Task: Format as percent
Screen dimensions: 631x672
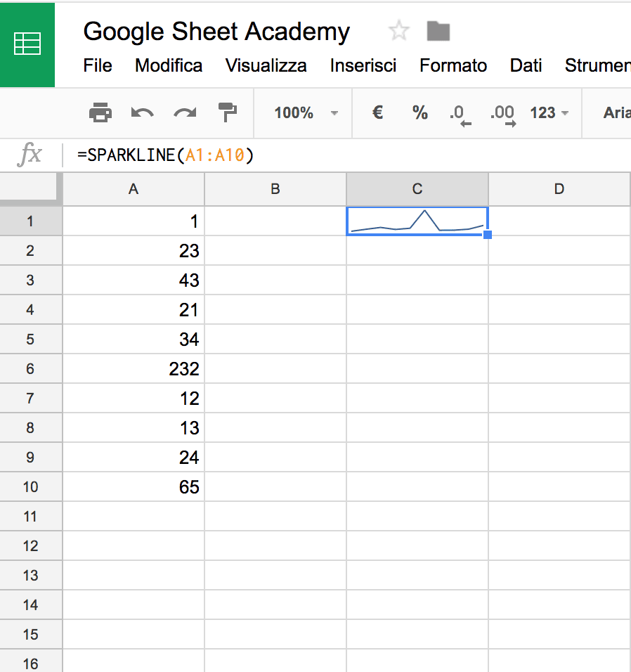Action: [419, 112]
